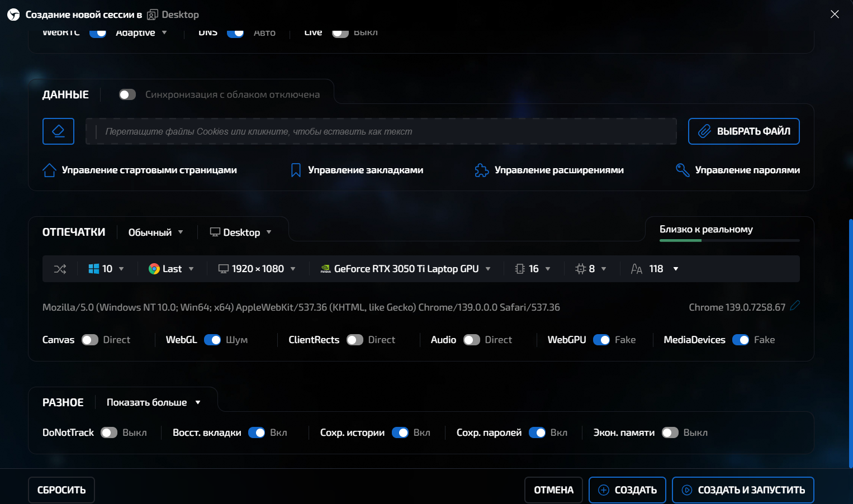This screenshot has width=853, height=504.
Task: Open the Windows 10 OS version dropdown
Action: tap(106, 269)
